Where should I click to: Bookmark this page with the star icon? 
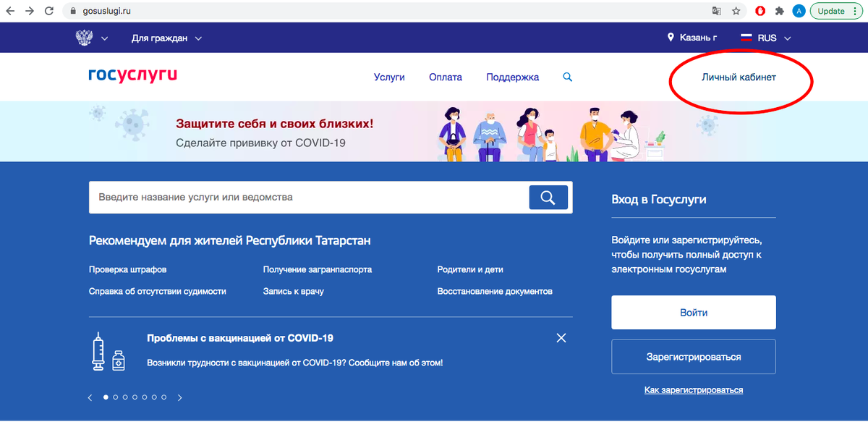[736, 11]
